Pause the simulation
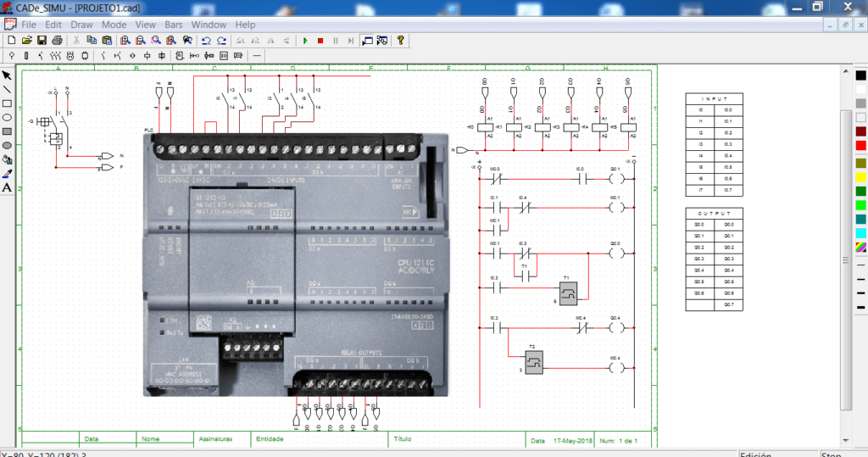This screenshot has width=868, height=457. [x=336, y=41]
